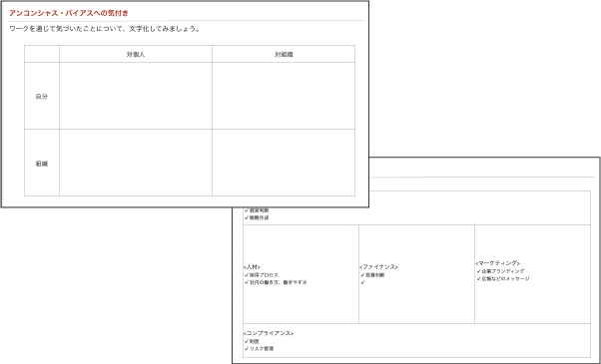Screen dimensions: 601x364
Task: Click the empty checkmark under ファイナンス
Action: point(362,282)
